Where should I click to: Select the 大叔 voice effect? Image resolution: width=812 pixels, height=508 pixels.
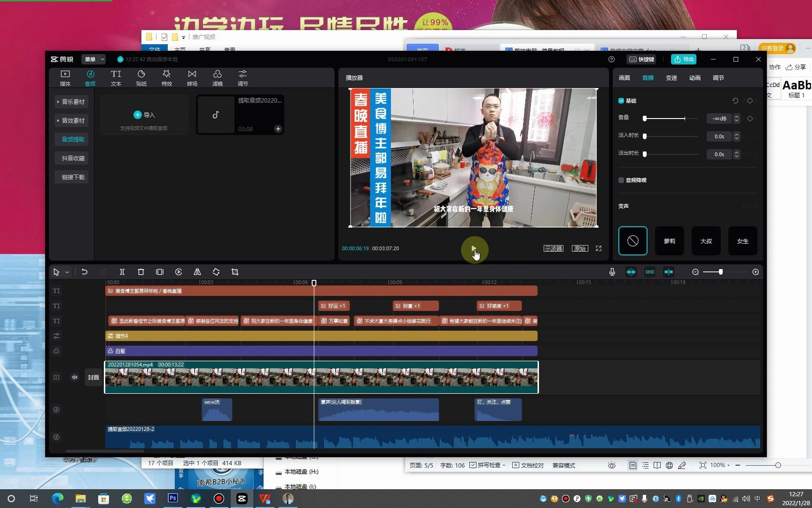706,241
